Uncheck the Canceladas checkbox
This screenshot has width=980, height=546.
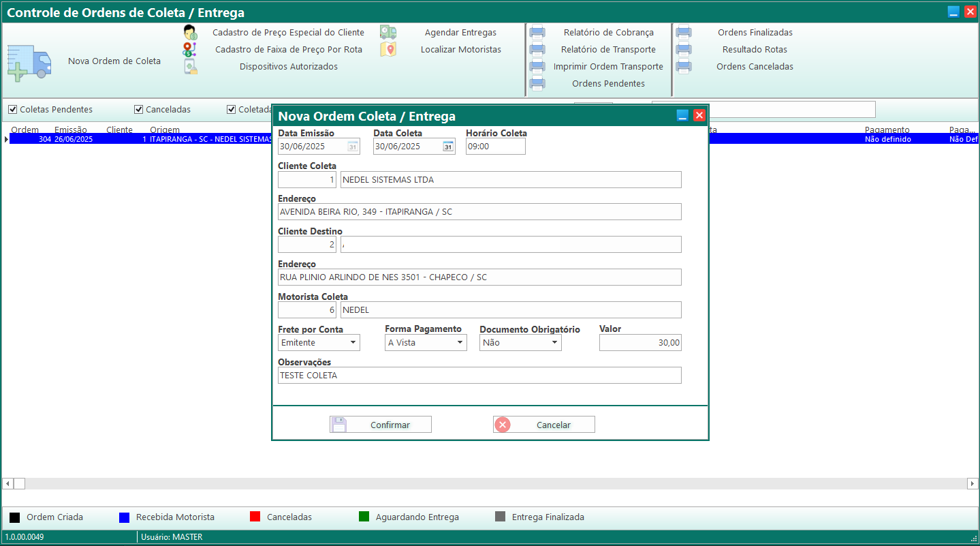[x=138, y=110]
